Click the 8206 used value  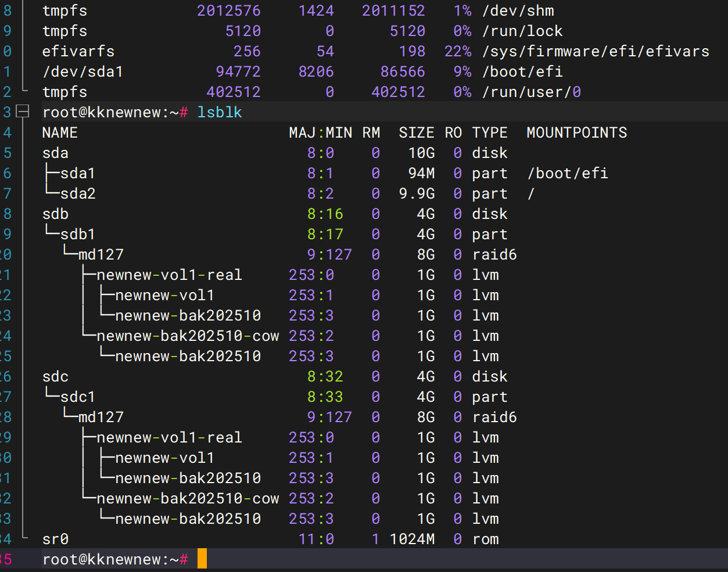click(x=316, y=71)
